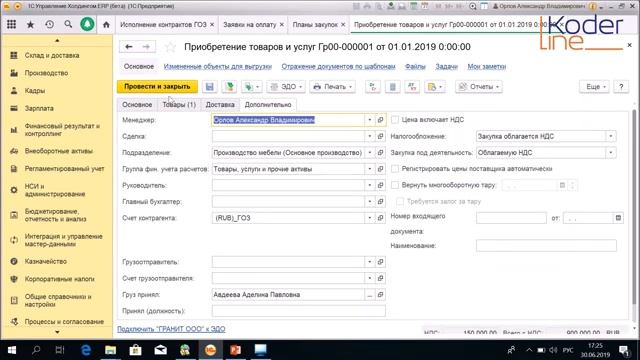Viewport: 640px width, 360px height.
Task: Navigate back with left arrow
Action: tap(129, 47)
